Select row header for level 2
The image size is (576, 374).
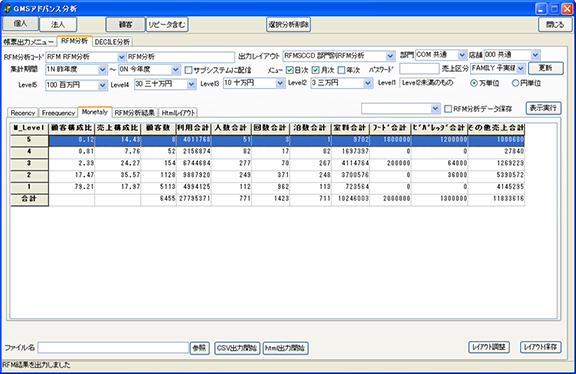29,176
